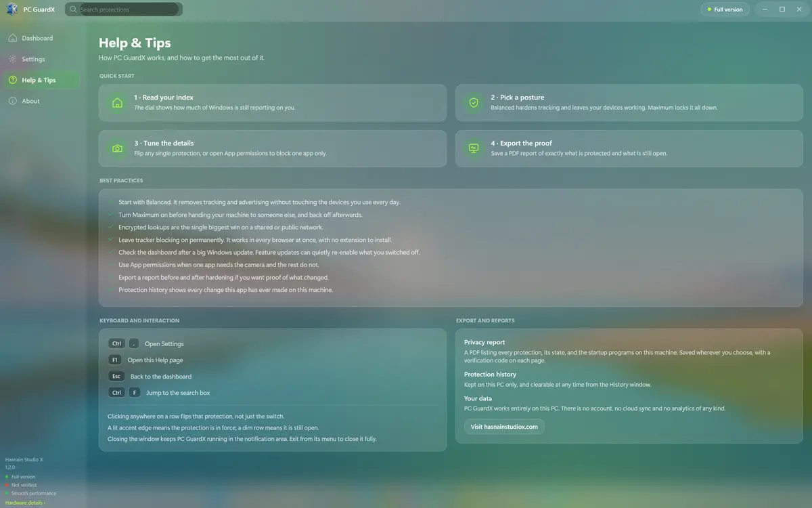Click the red dot beside Not verified
Image resolution: width=812 pixels, height=508 pixels.
7,485
